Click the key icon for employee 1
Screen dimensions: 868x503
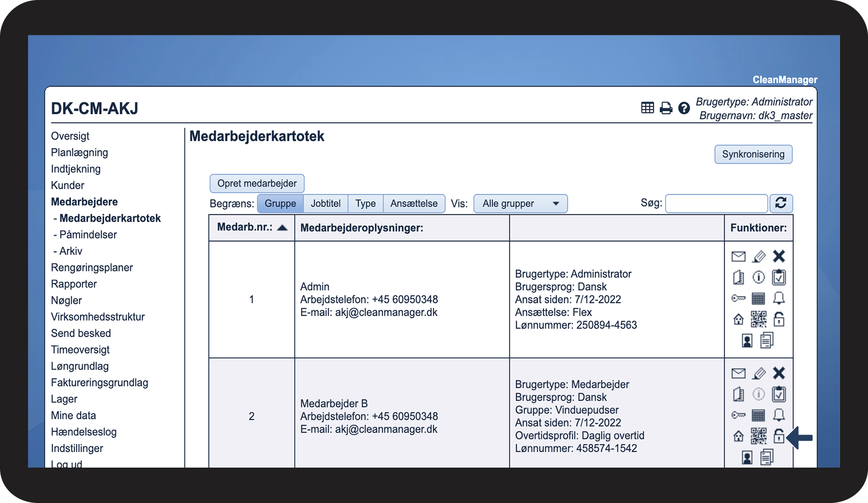[738, 298]
